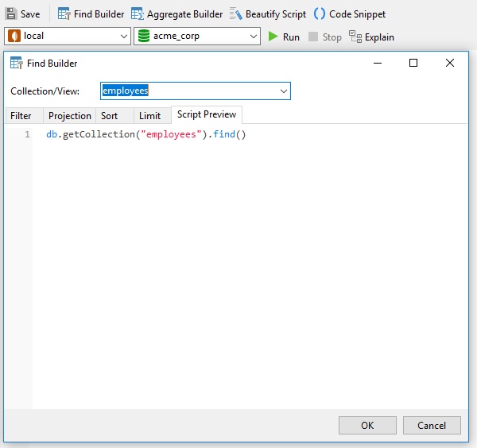
Task: Select the Script Preview tab
Action: 207,114
